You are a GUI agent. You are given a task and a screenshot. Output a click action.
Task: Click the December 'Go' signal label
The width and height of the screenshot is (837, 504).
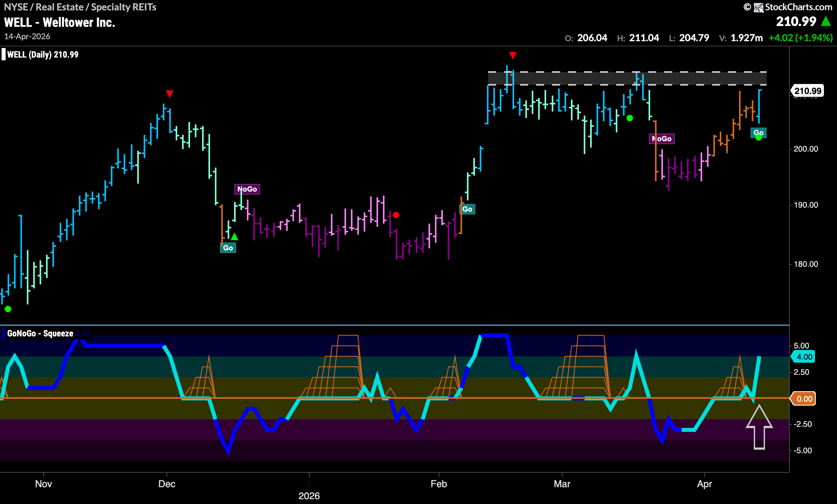click(x=228, y=248)
